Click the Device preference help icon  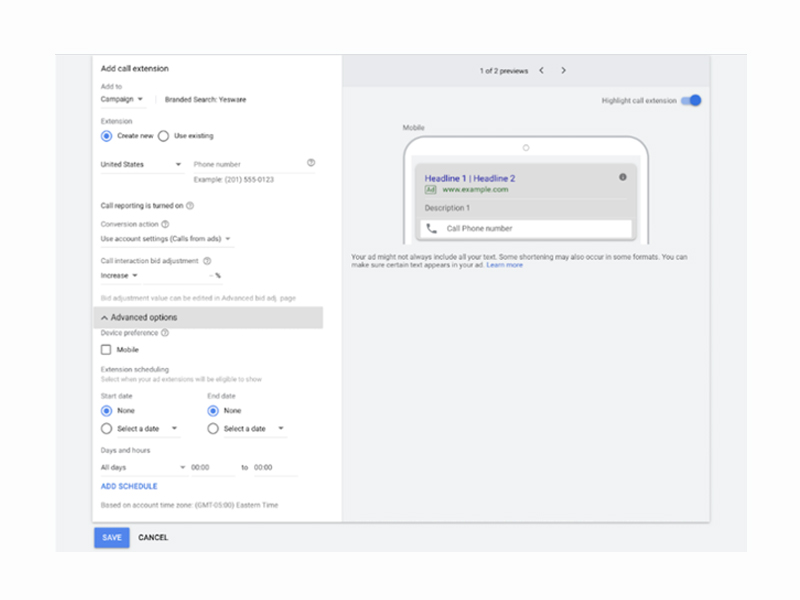click(165, 333)
